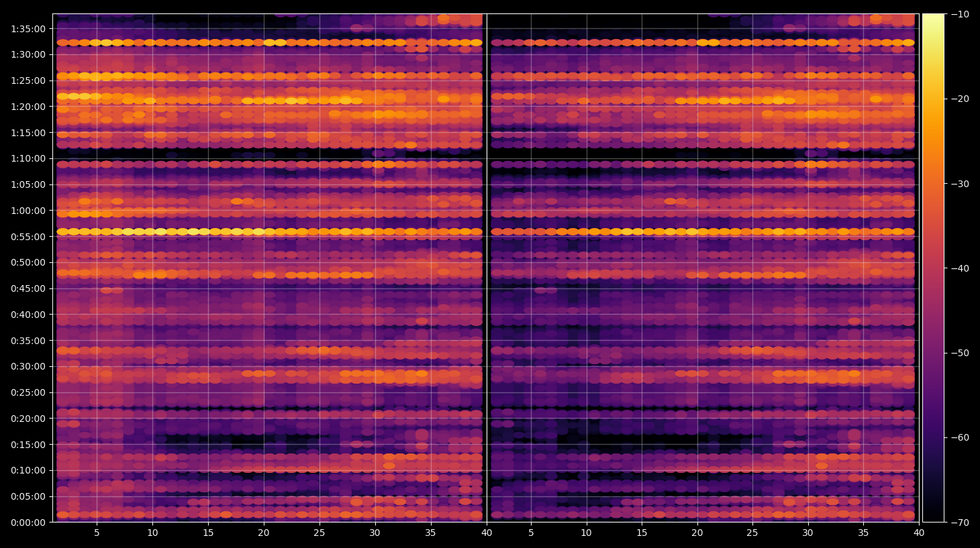The height and width of the screenshot is (548, 980).
Task: Click x-axis label 25 under left heatmap
Action: click(x=320, y=533)
